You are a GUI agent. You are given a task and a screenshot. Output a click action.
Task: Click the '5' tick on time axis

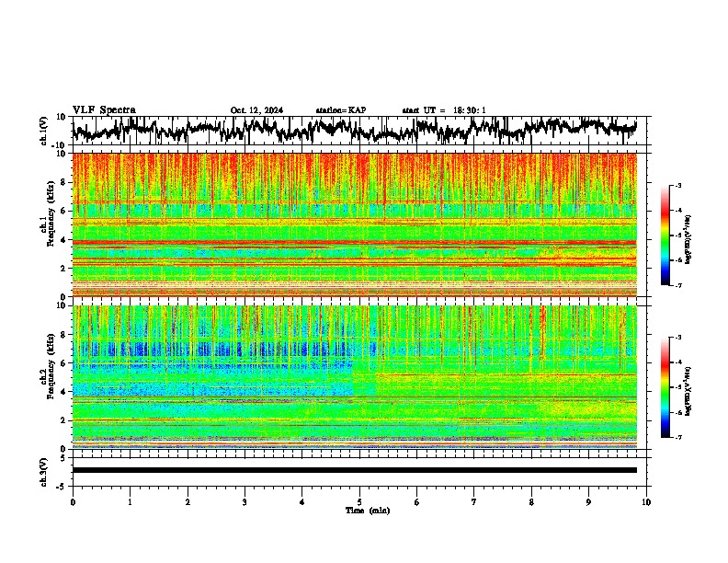pyautogui.click(x=359, y=502)
